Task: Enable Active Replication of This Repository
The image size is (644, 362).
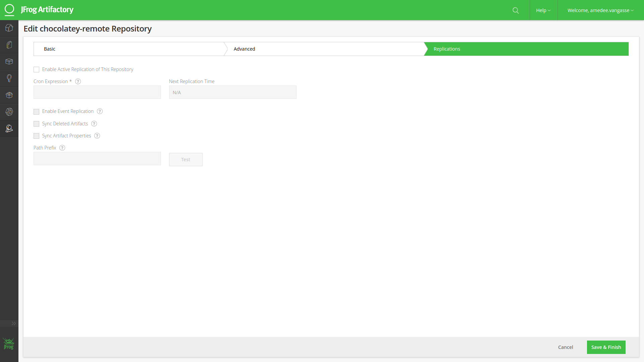Action: pyautogui.click(x=36, y=69)
